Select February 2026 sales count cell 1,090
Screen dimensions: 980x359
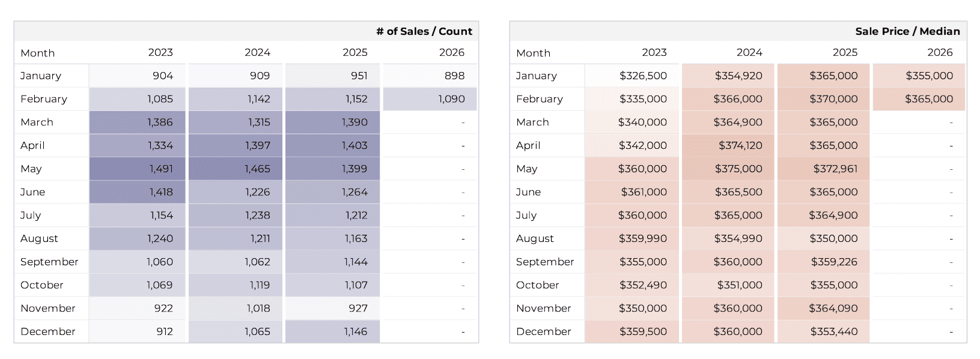[451, 99]
